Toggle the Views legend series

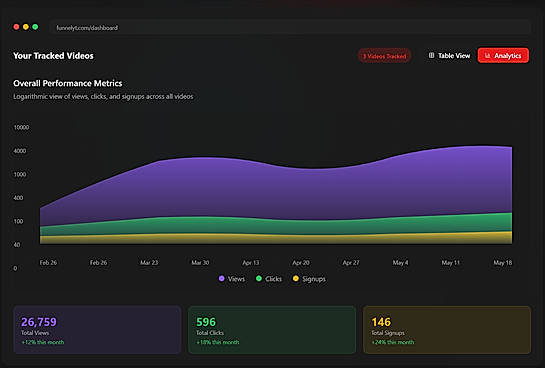(232, 279)
